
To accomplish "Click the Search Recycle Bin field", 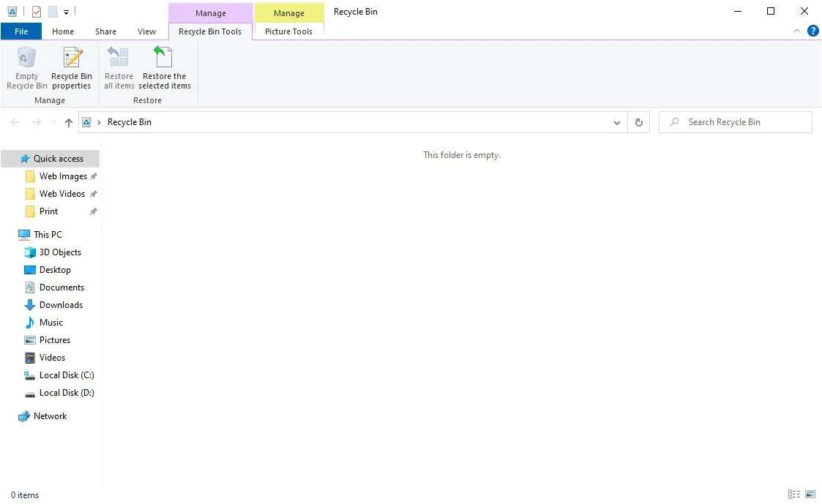I will pyautogui.click(x=735, y=122).
